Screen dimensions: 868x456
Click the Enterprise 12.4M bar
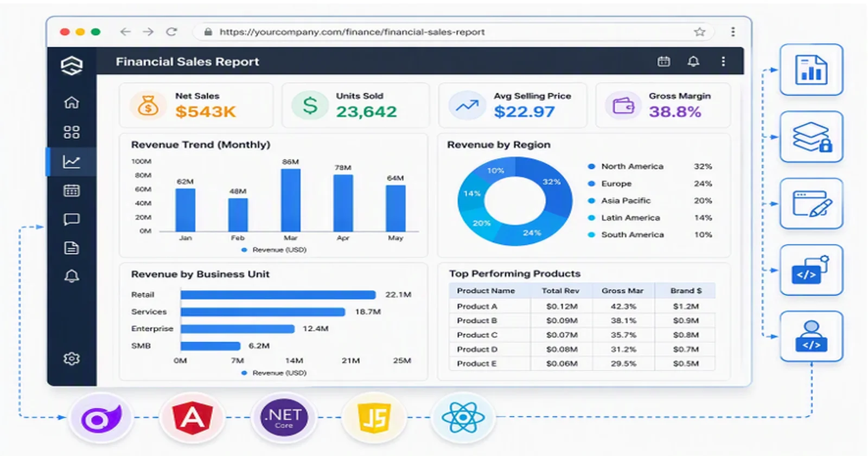tap(238, 329)
